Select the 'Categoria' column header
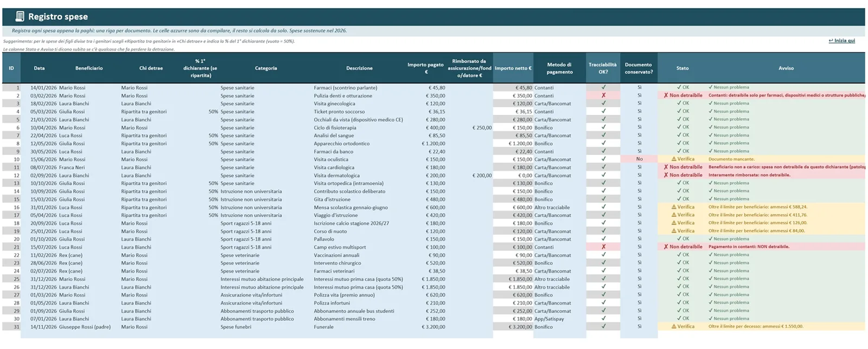 pos(266,68)
